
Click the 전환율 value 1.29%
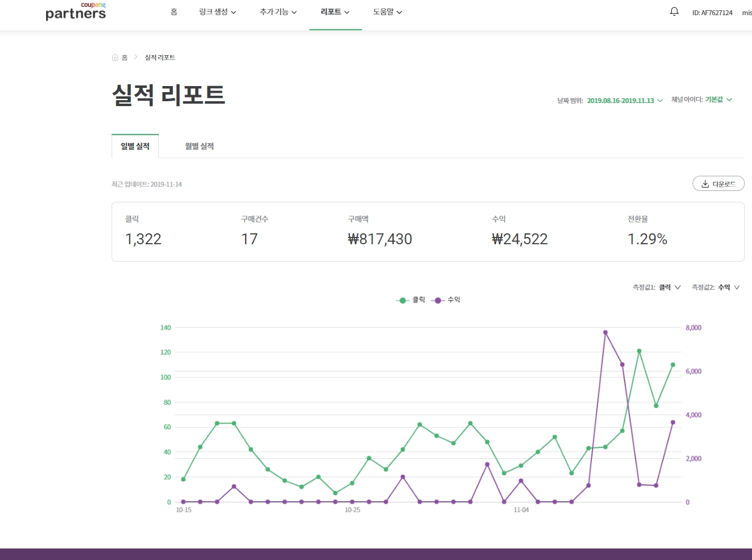pos(648,239)
